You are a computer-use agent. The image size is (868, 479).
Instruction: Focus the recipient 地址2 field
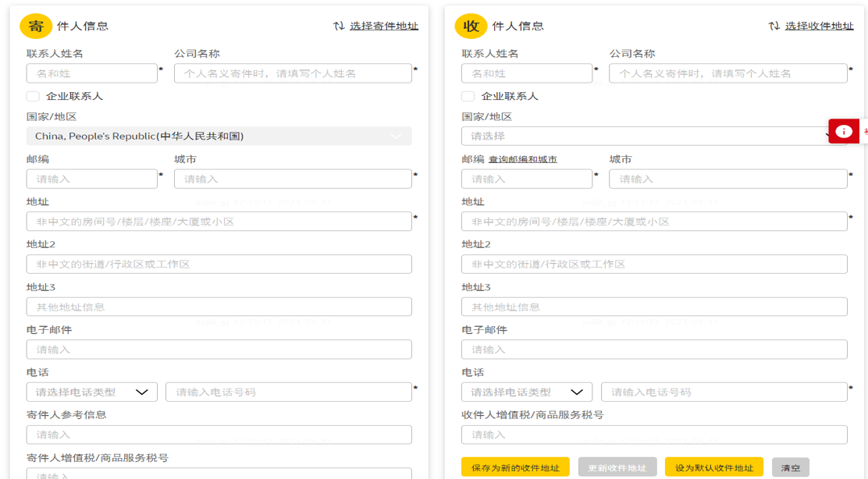(x=654, y=264)
